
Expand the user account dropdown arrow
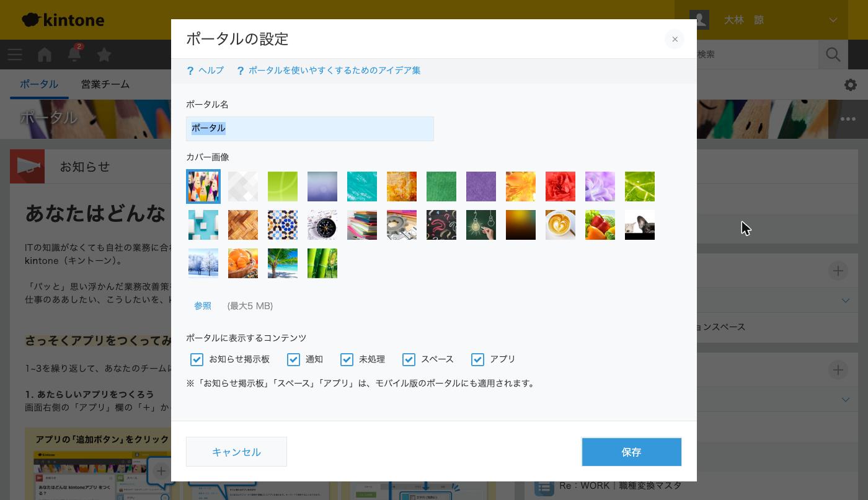pyautogui.click(x=833, y=20)
